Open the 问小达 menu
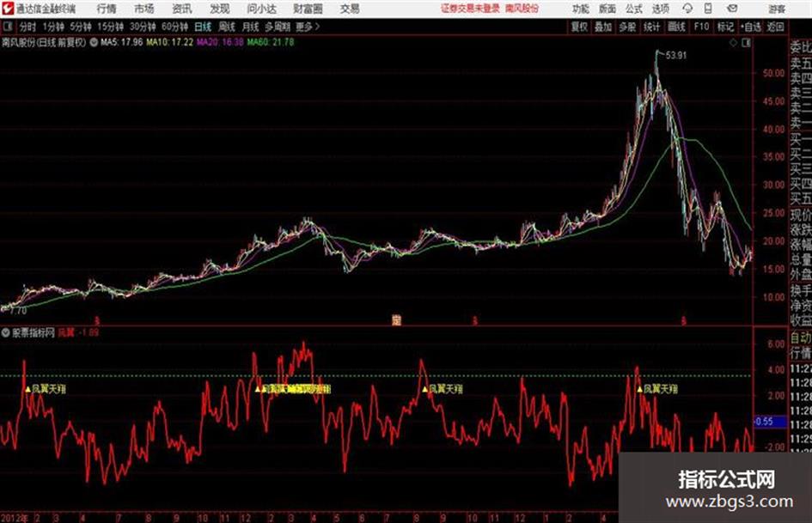This screenshot has height=523, width=812. point(261,9)
